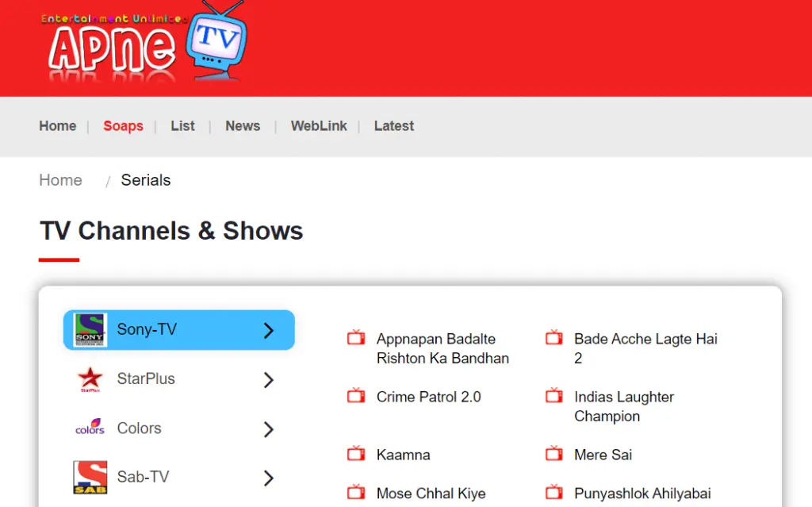Open the Home navigation menu item
Viewport: 812px width, 507px height.
[57, 126]
